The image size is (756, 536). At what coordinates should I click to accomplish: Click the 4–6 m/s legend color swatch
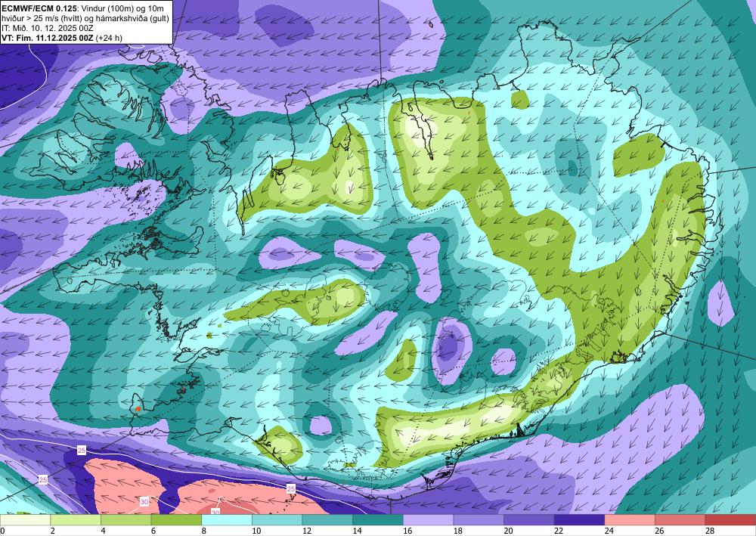pos(125,520)
